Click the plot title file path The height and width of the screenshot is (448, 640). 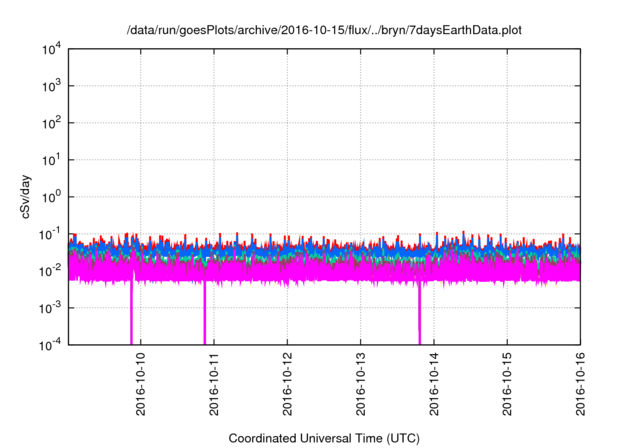coord(324,30)
